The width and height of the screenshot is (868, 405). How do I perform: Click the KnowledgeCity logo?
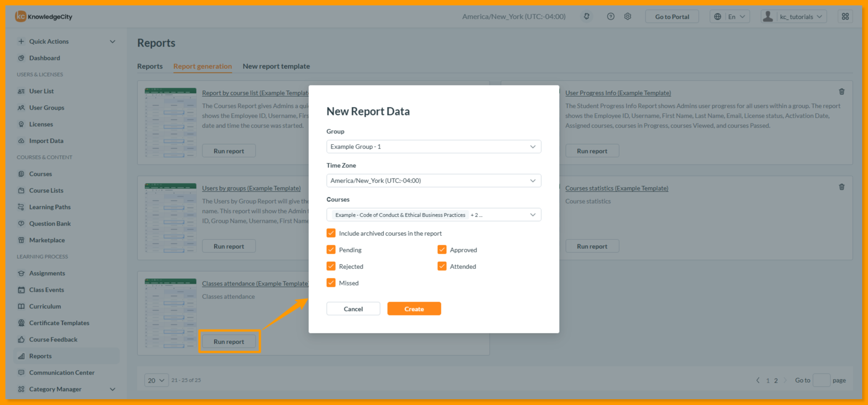[x=44, y=17]
